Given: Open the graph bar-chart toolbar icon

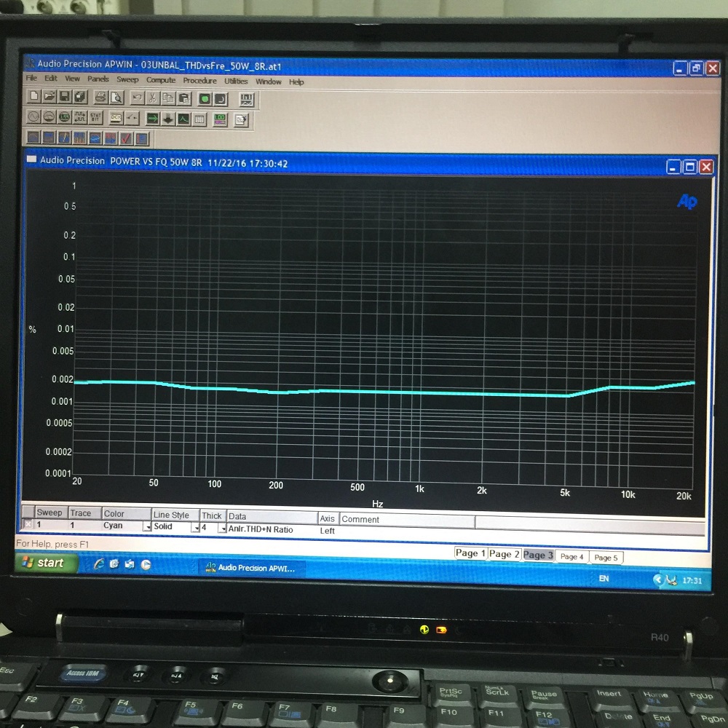Looking at the screenshot, I should pos(247,99).
